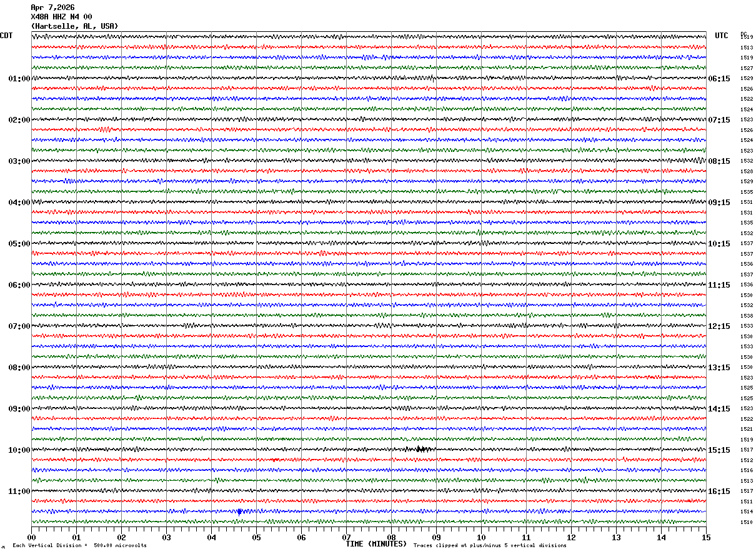Click the minute tick label '00'
Viewport: 756px width, 554px height.
[31, 537]
